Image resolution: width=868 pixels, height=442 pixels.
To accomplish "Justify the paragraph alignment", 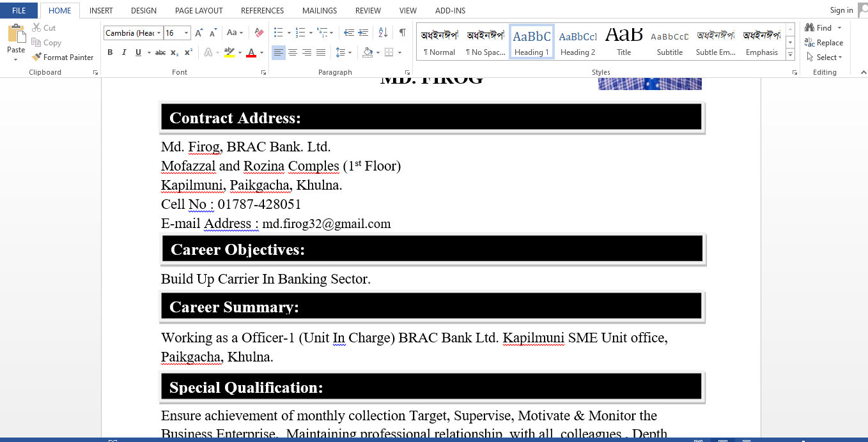I will tap(320, 52).
